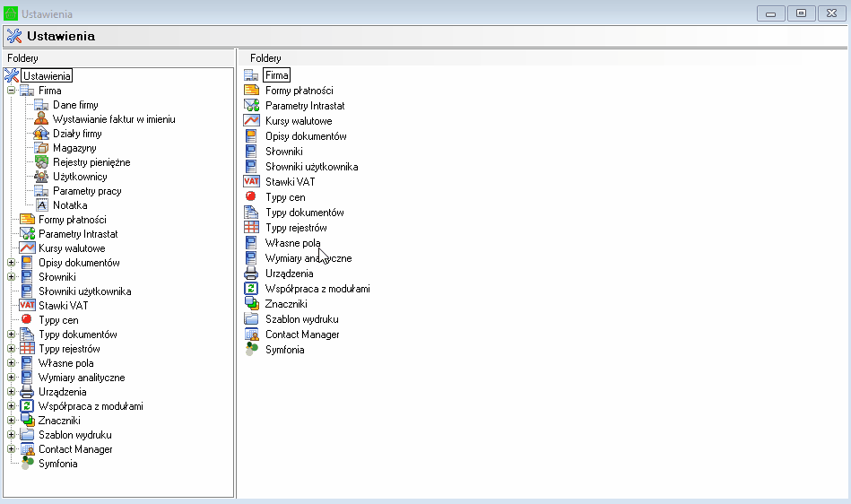Collapse the Firma node in the tree
Image resolution: width=851 pixels, height=504 pixels.
11,91
